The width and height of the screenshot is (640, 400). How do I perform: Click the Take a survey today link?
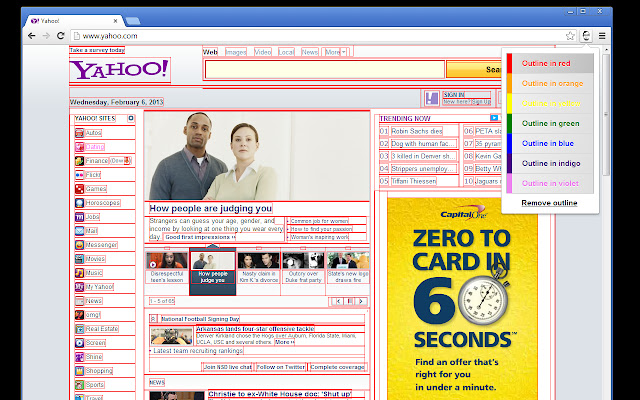(x=97, y=50)
